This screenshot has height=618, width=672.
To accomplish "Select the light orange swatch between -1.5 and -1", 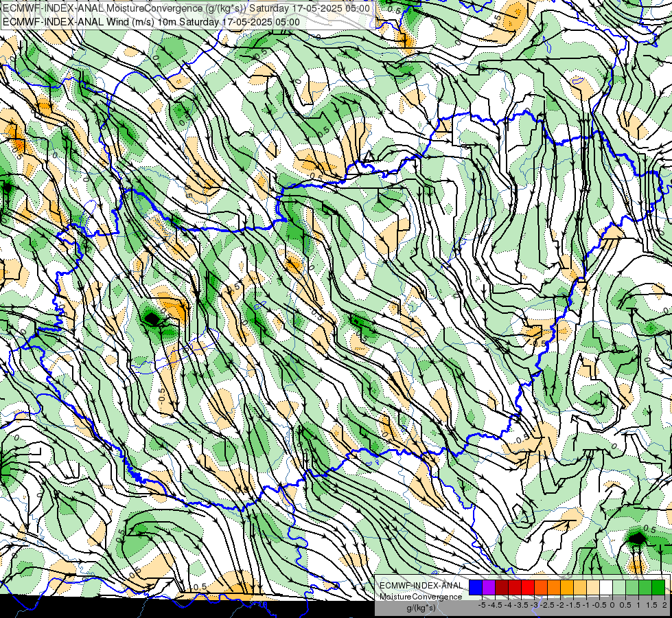I will point(580,587).
